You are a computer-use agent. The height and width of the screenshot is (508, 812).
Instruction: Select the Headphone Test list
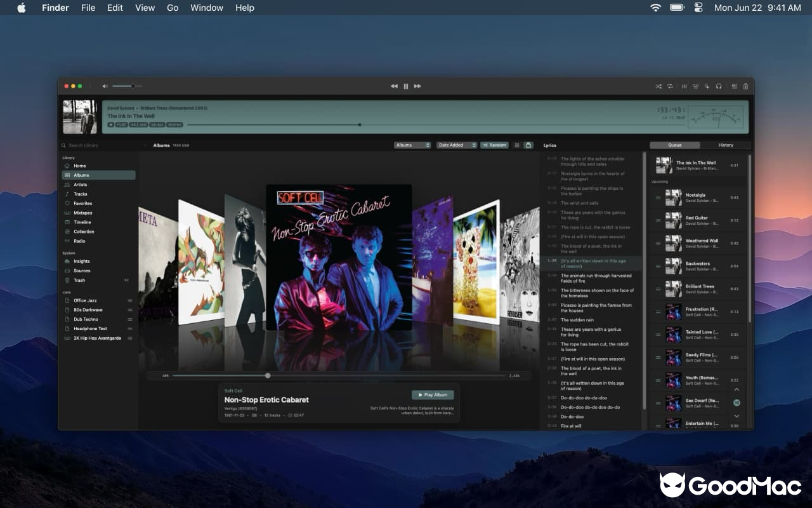coord(98,329)
